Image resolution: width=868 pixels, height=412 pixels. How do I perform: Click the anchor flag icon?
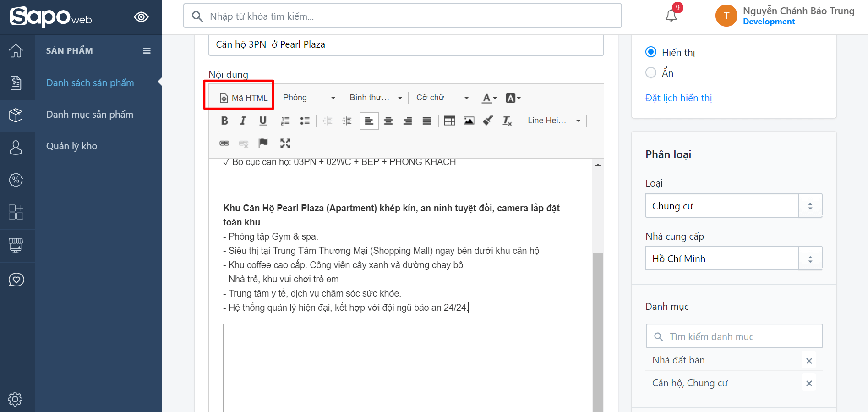coord(263,143)
